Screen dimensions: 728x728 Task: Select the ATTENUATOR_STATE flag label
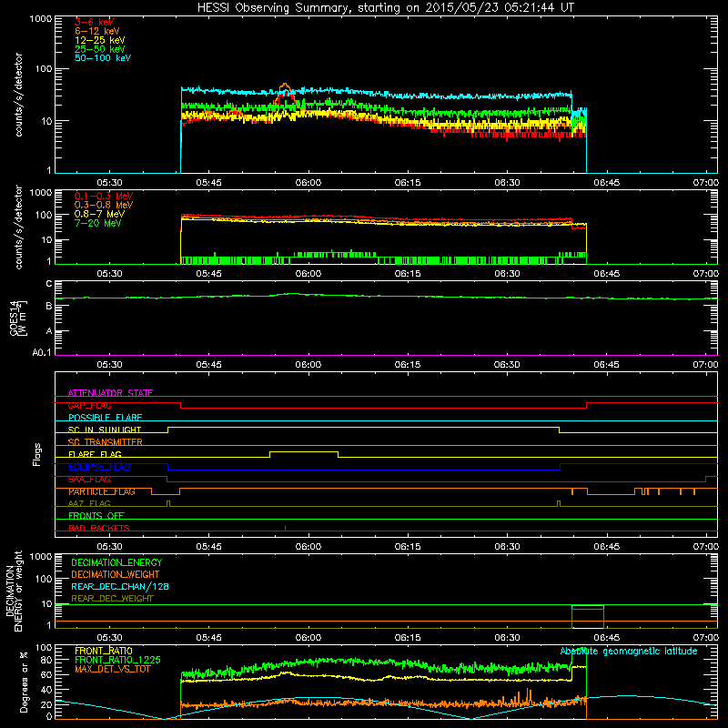click(x=110, y=393)
